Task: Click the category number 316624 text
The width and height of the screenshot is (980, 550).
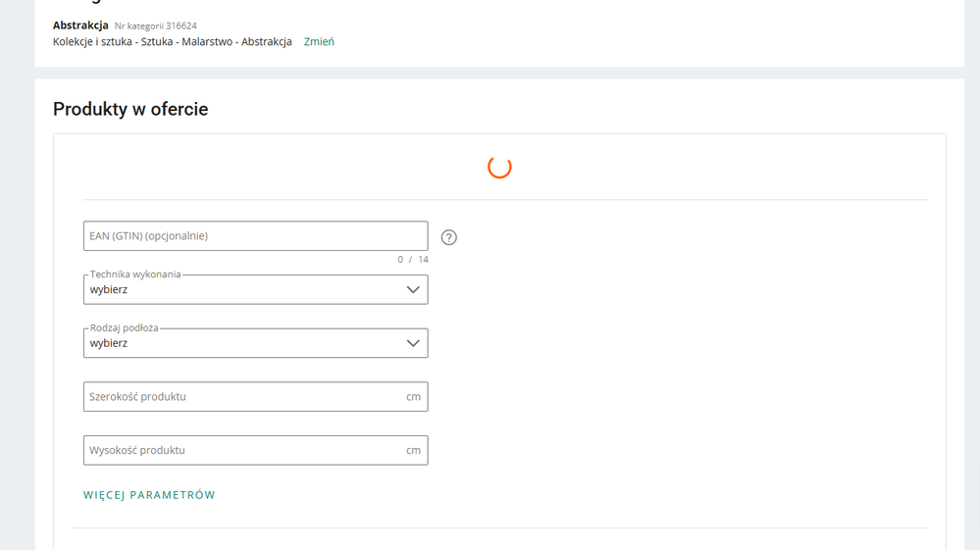Action: (156, 26)
